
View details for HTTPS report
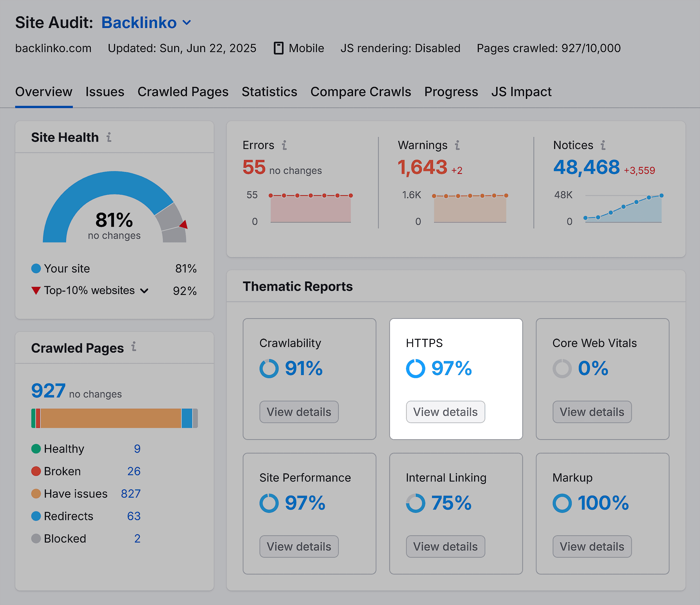445,412
